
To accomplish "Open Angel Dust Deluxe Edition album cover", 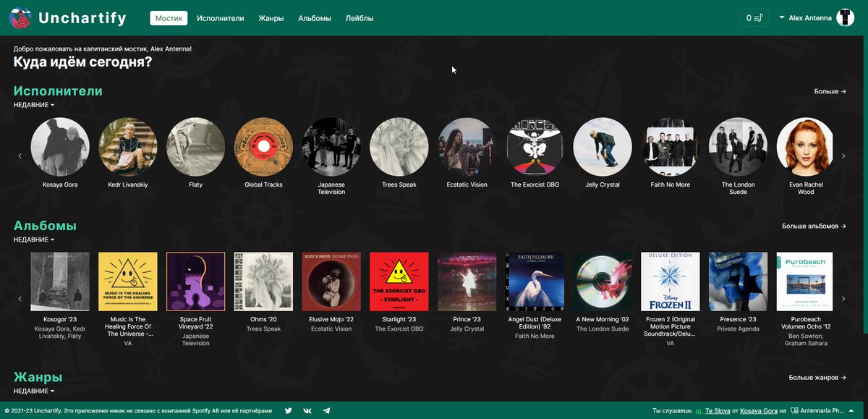I will [535, 282].
